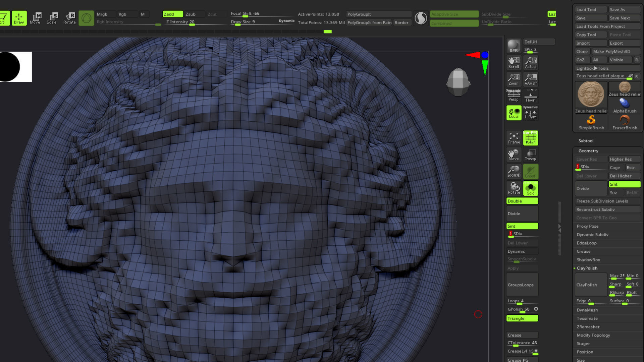The height and width of the screenshot is (362, 644).
Task: Click the Zoom3D navigation icon
Action: coord(514,171)
